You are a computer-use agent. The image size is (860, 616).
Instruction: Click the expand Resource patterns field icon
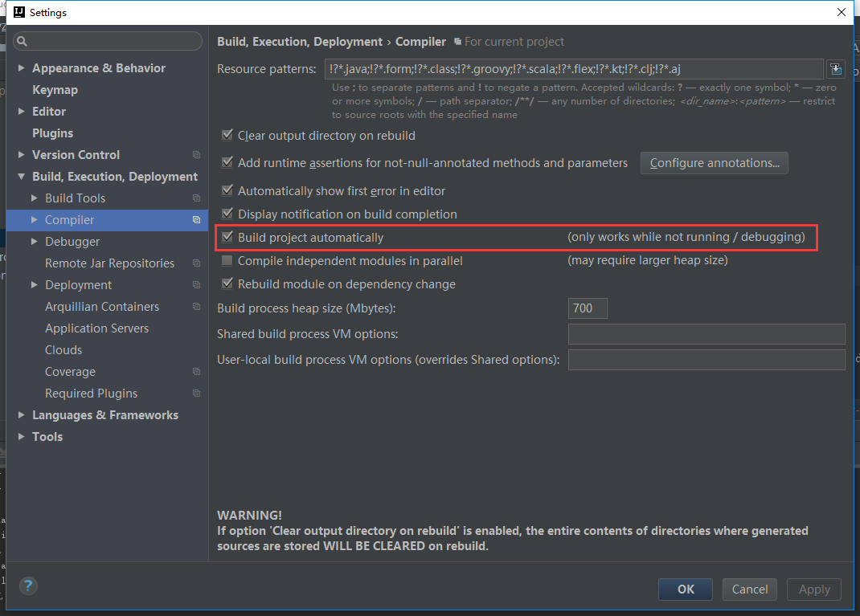(836, 69)
